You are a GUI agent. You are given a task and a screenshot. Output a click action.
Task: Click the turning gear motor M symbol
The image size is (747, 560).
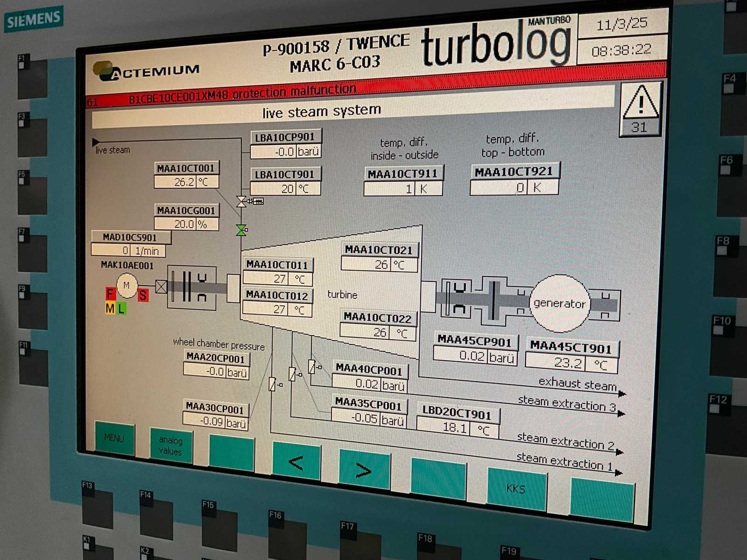[127, 285]
